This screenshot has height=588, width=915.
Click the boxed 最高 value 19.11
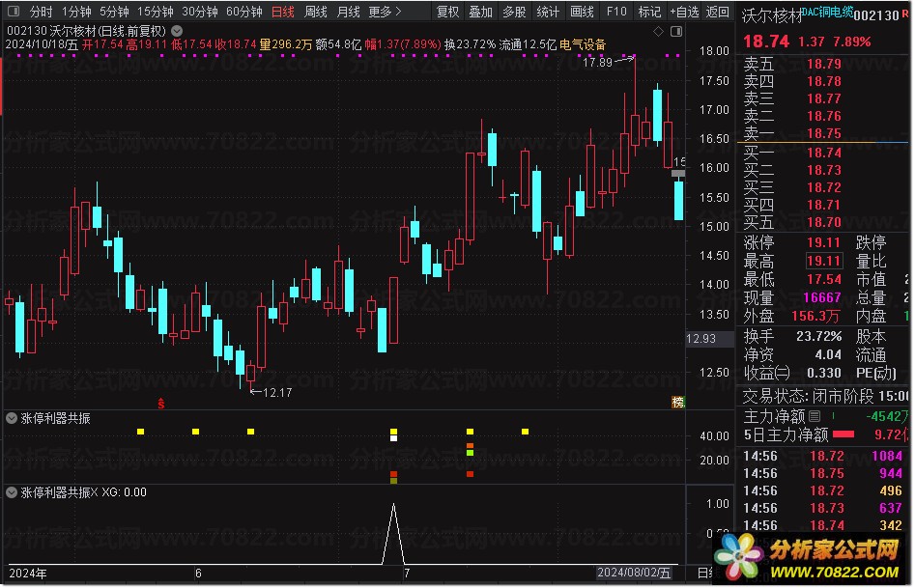(x=824, y=261)
